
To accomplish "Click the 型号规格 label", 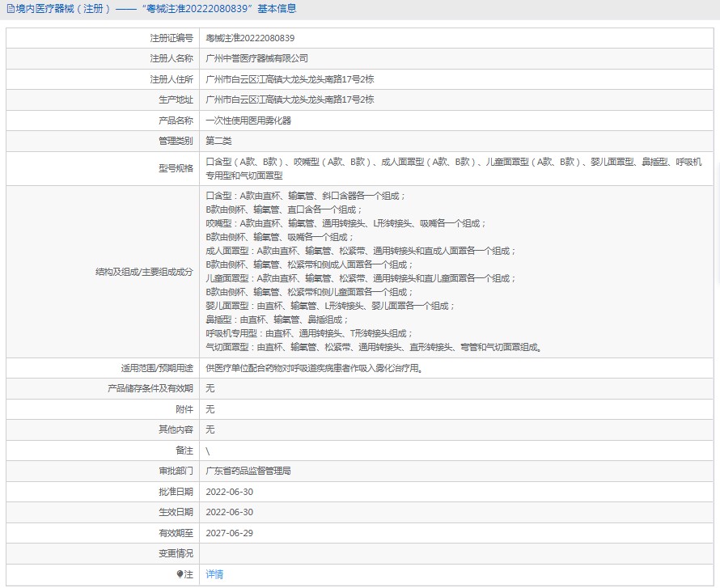I will point(176,168).
